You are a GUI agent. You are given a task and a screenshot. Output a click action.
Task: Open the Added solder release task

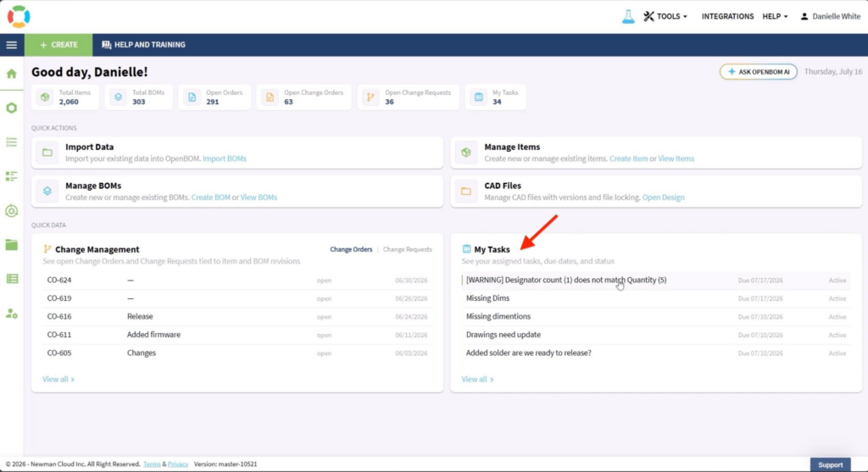(656, 353)
